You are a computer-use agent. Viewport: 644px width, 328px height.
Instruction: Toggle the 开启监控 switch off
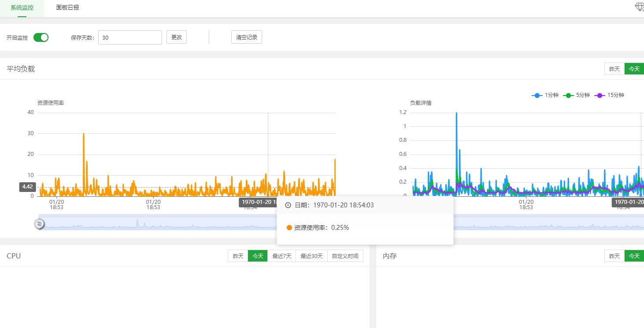pos(41,37)
